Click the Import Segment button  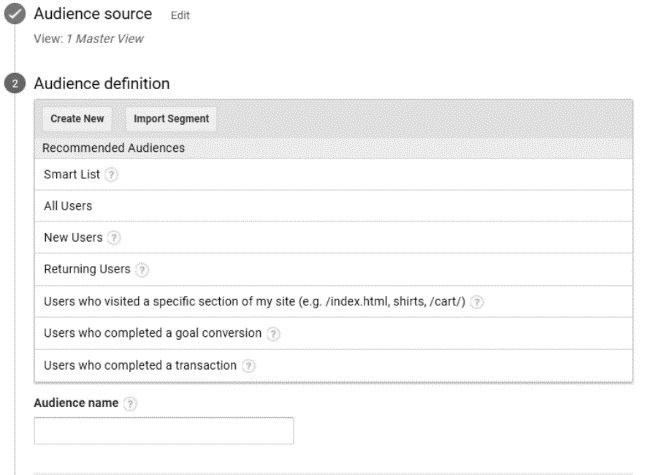coord(171,119)
